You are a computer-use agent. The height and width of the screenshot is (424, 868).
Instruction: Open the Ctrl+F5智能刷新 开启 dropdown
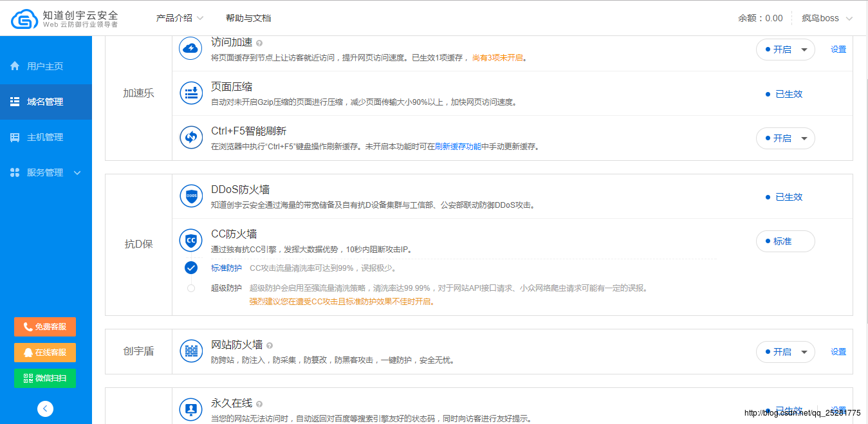[785, 138]
